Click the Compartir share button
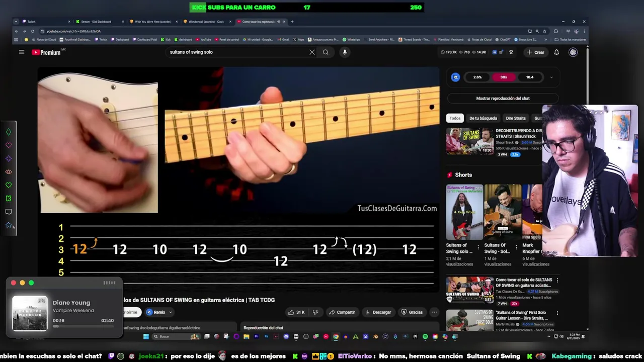 [x=342, y=312]
